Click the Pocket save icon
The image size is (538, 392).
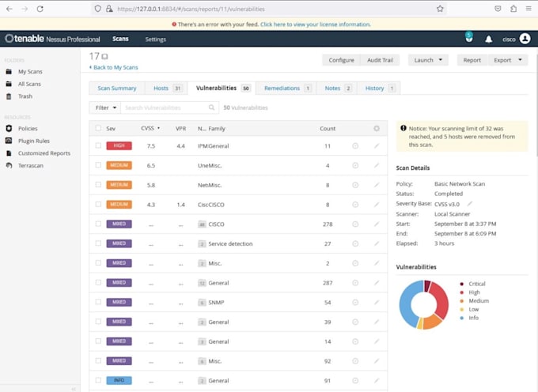pyautogui.click(x=498, y=9)
